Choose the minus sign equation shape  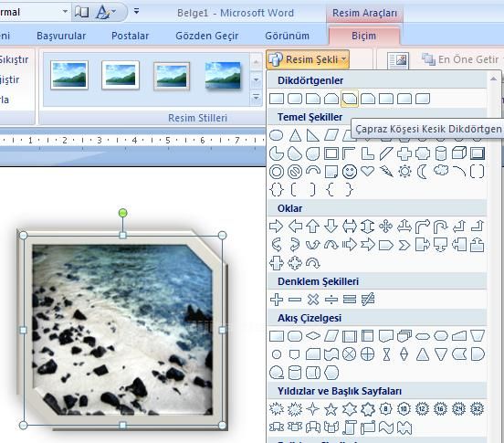click(x=295, y=300)
